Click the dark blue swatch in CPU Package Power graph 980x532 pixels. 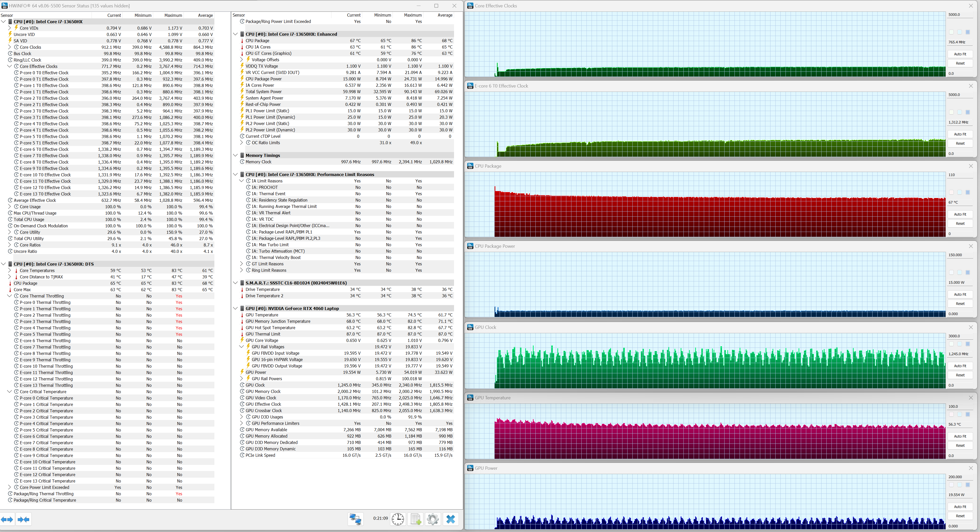(x=968, y=272)
